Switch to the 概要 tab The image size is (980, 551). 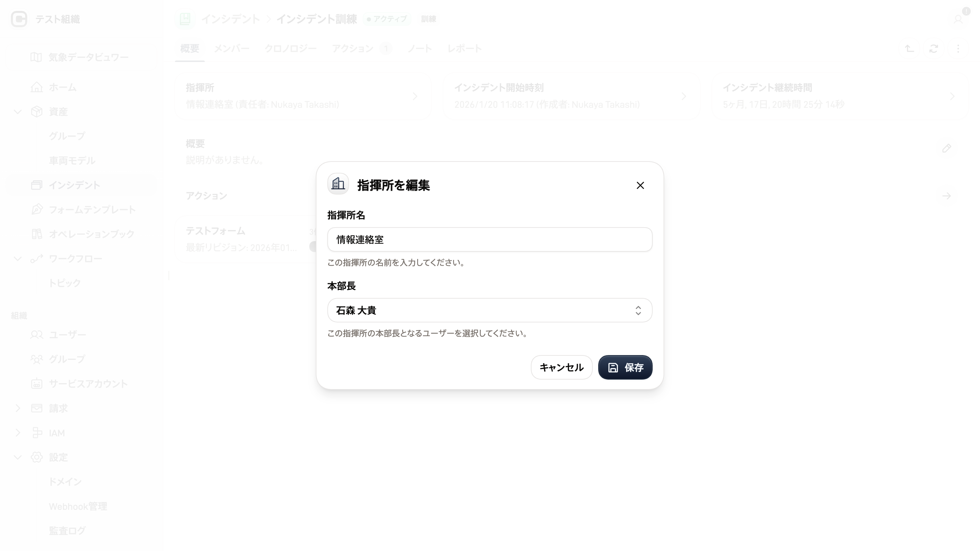point(190,48)
